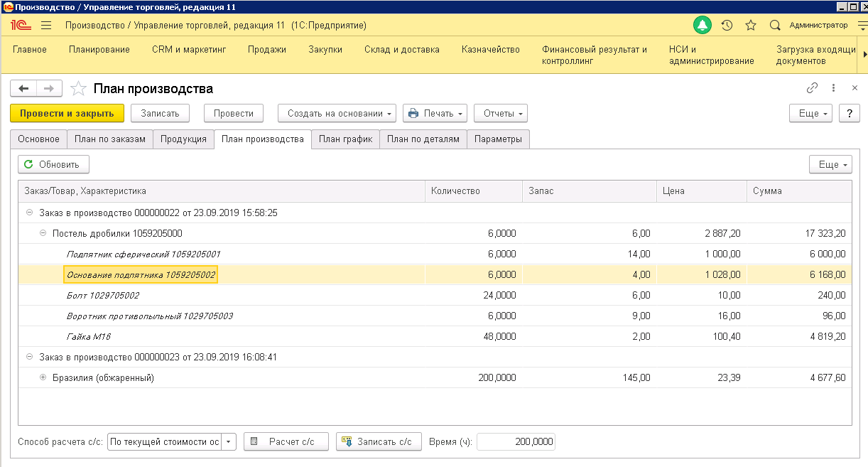
Task: Open CRM и маркетинг section
Action: (189, 50)
